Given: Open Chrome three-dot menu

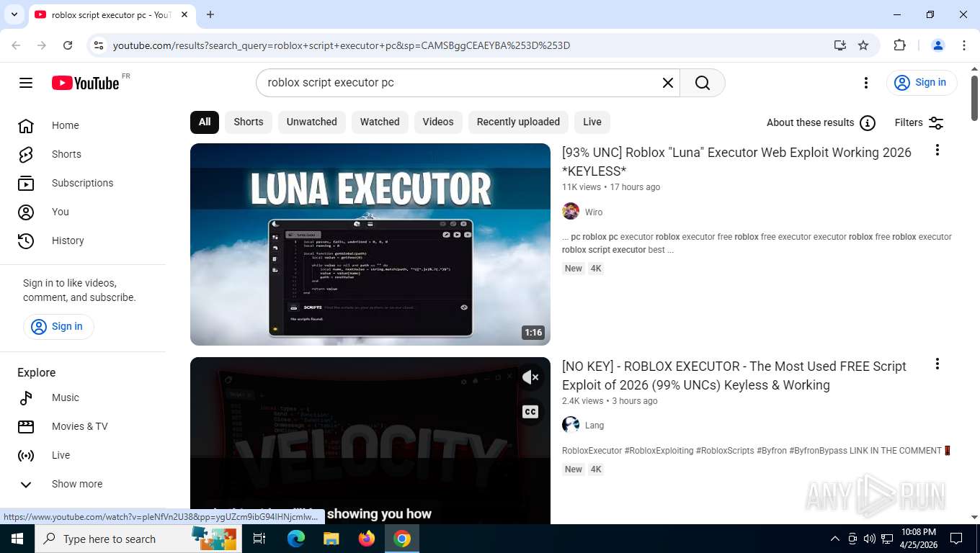Looking at the screenshot, I should click(x=964, y=45).
